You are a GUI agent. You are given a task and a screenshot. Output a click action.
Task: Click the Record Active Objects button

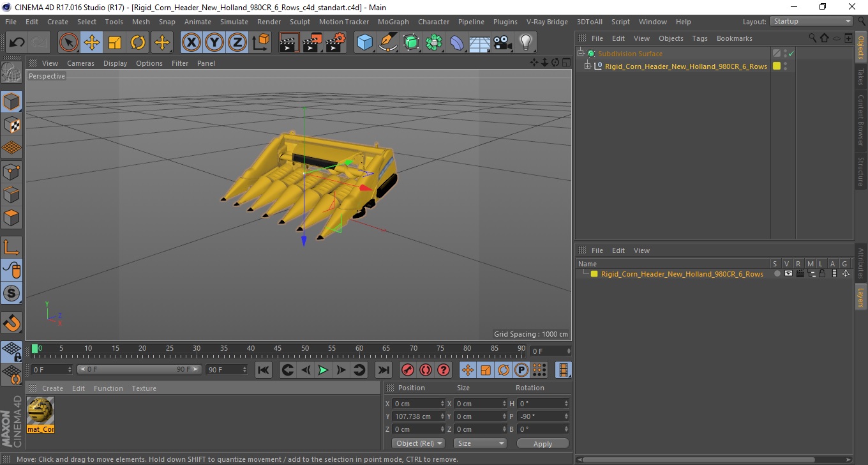407,370
